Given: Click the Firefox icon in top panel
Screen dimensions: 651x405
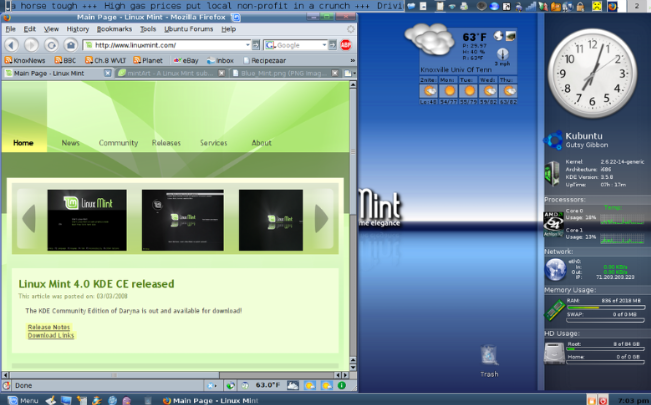Looking at the screenshot, I should (x=612, y=6).
